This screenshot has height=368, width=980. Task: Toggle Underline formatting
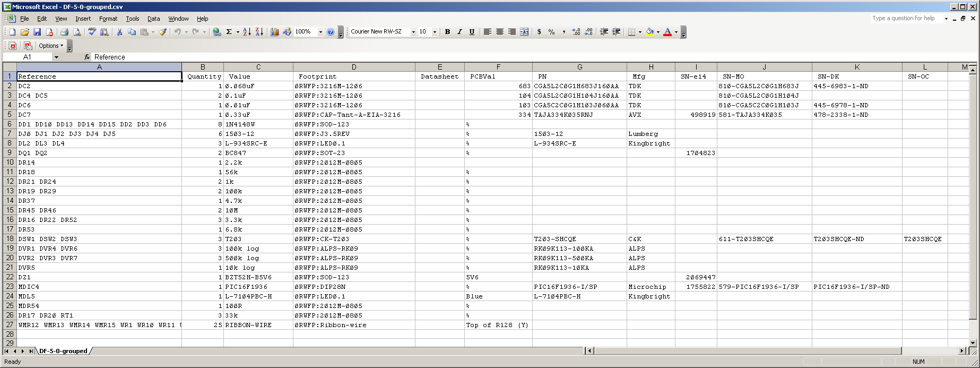(472, 32)
